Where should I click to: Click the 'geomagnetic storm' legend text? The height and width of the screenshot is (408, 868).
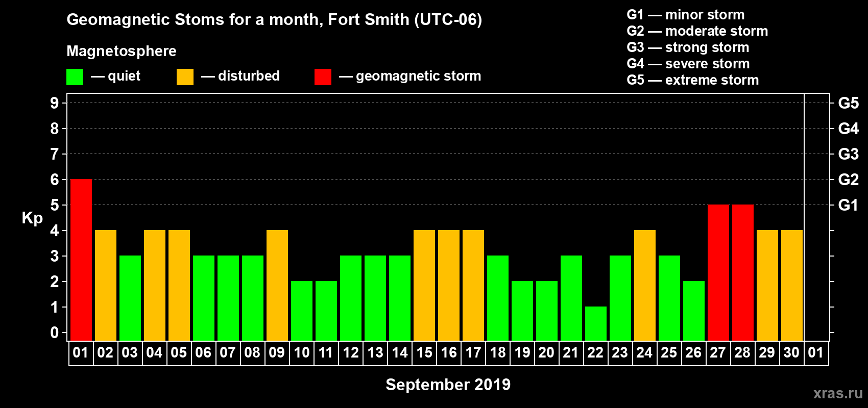click(x=419, y=76)
